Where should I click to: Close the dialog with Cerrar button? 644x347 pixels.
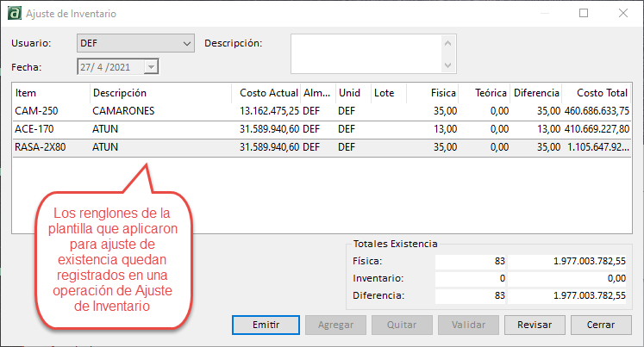[601, 325]
